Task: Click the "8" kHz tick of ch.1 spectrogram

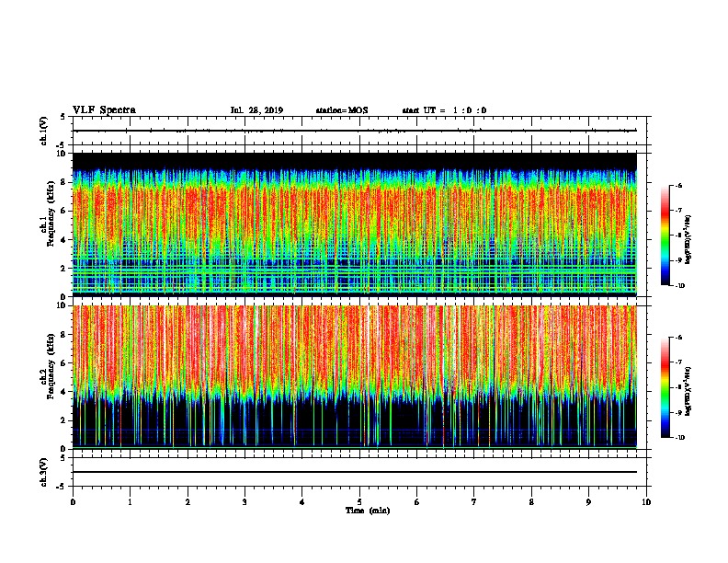Action: (64, 182)
